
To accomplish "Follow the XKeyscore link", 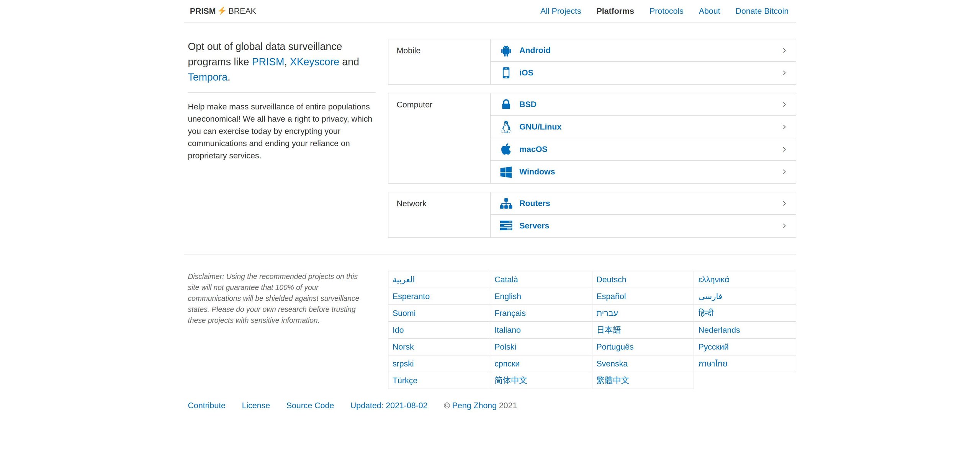I will tap(314, 62).
